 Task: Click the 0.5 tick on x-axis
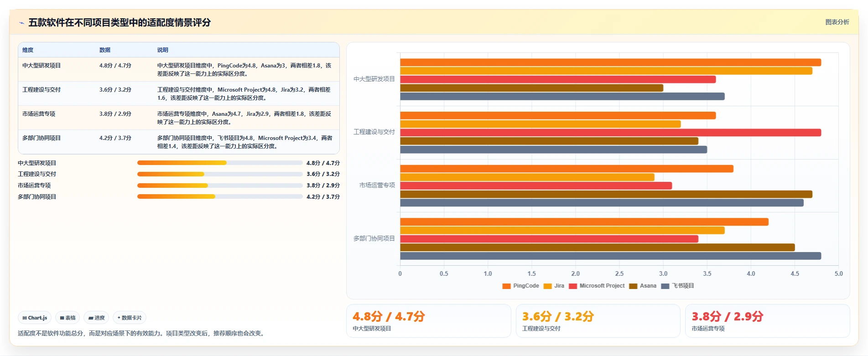pyautogui.click(x=444, y=274)
